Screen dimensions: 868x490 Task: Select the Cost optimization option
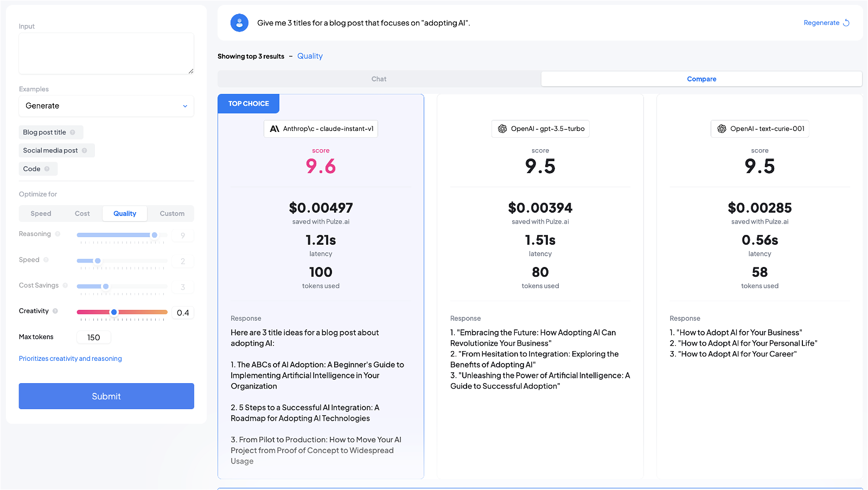point(82,214)
